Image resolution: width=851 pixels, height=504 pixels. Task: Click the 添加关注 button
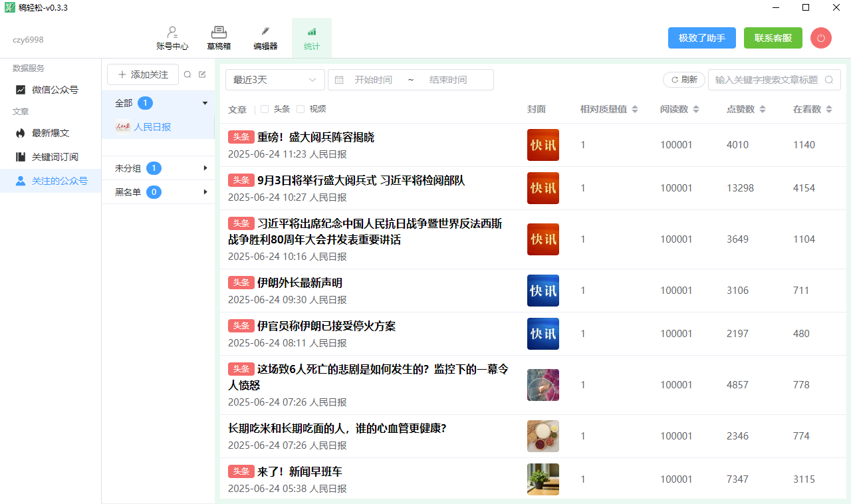point(143,74)
